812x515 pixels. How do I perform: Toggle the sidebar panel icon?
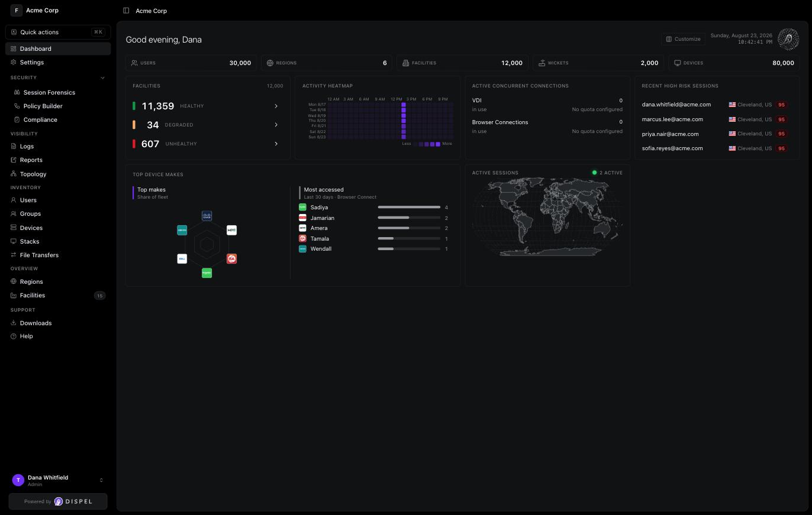(126, 11)
